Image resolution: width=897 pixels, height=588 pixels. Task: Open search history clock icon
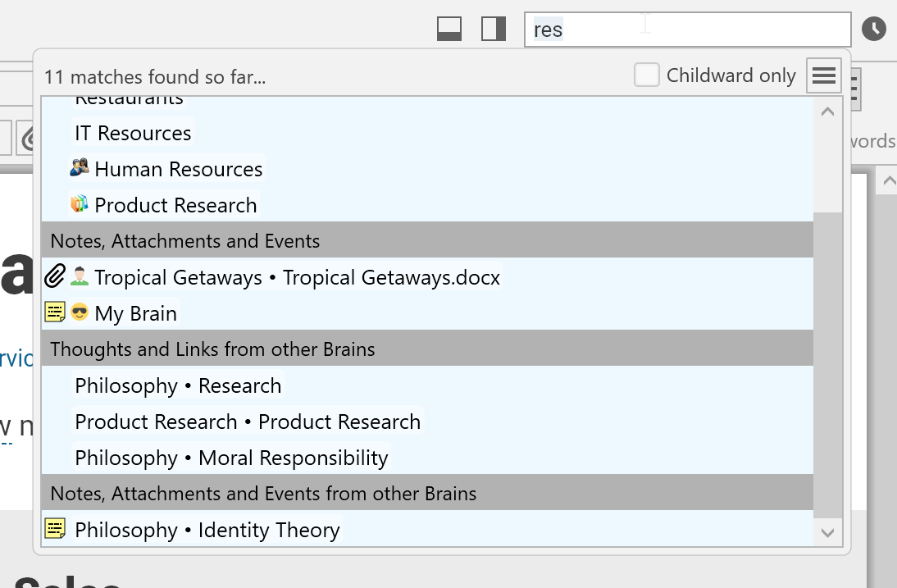874,30
